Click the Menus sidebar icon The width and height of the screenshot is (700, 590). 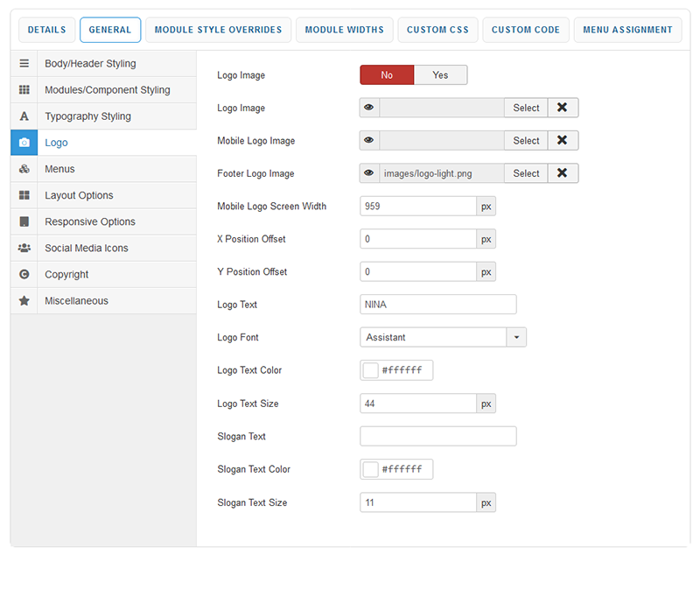point(24,169)
